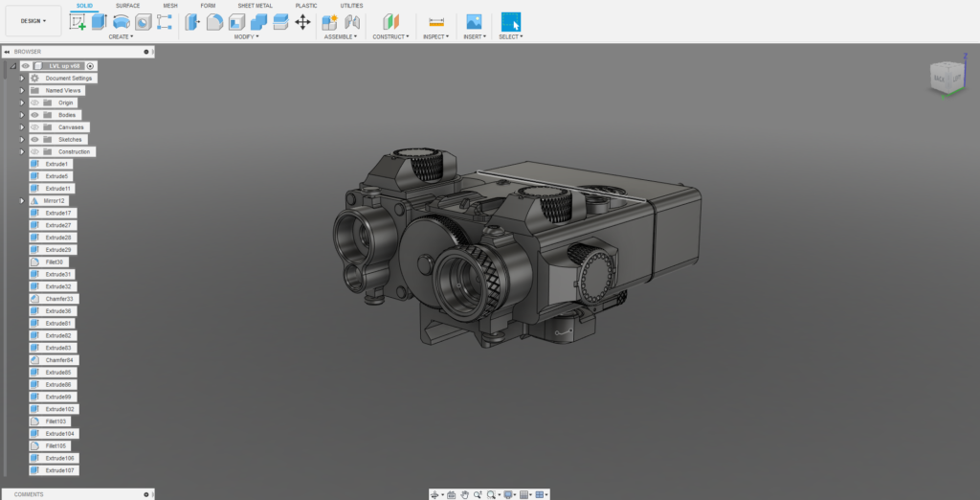Expand the Document Settings tree node
The image size is (980, 500).
tap(22, 78)
